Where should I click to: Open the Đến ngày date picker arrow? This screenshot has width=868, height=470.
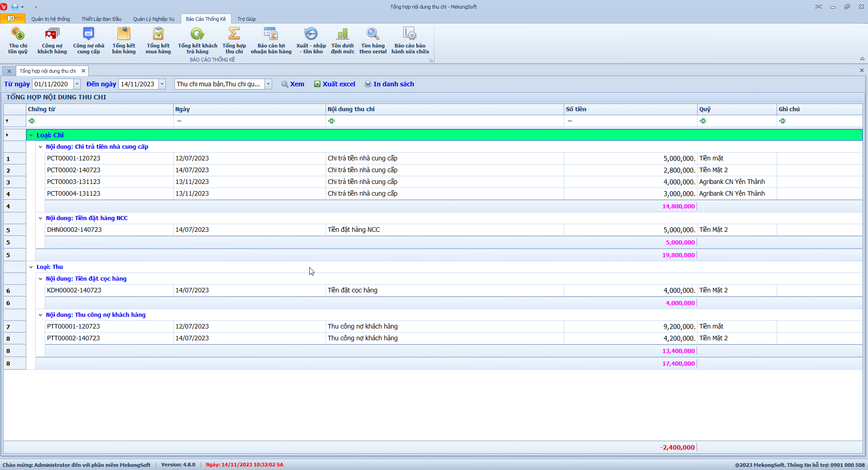(162, 84)
